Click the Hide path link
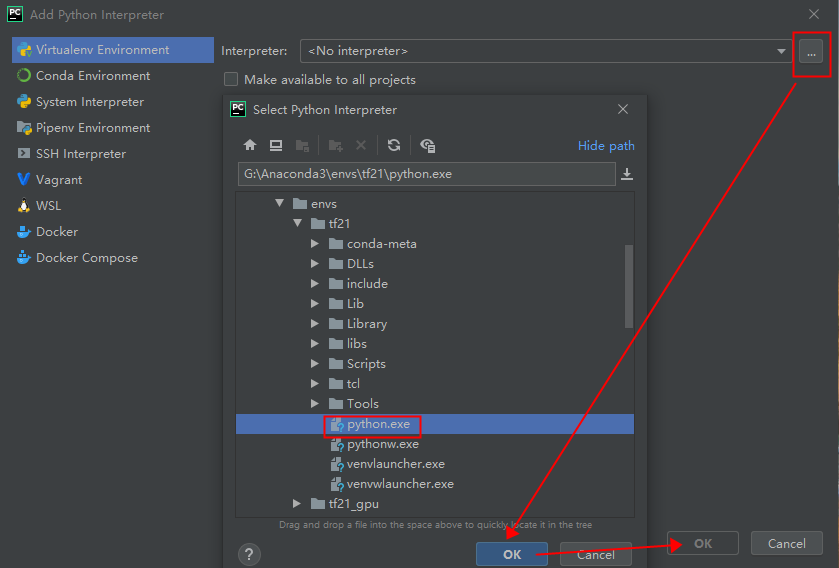This screenshot has height=568, width=839. [x=606, y=145]
